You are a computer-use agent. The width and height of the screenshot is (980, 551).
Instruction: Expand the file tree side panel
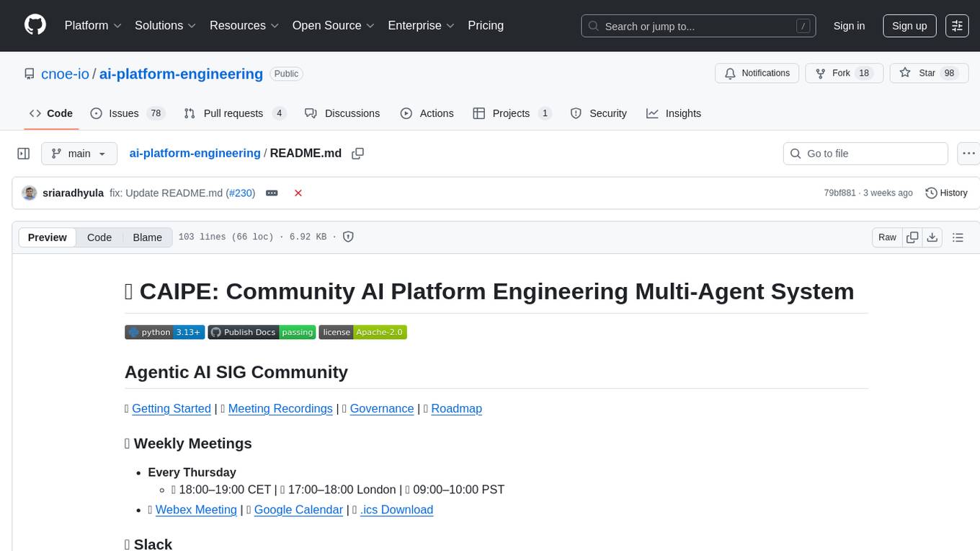coord(24,154)
